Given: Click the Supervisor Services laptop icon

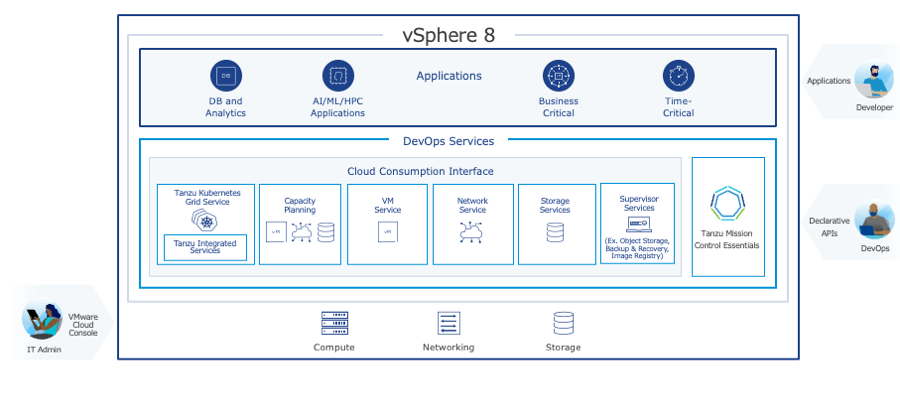Looking at the screenshot, I should coord(638,224).
